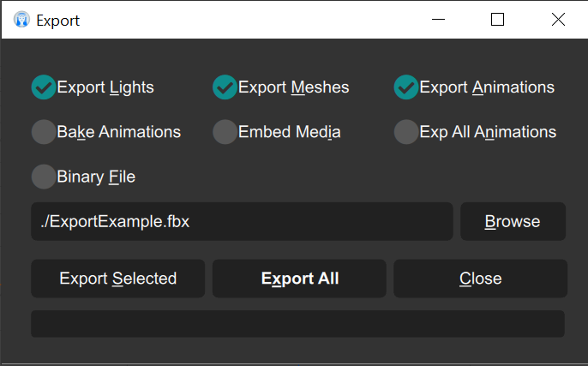588x366 pixels.
Task: Turn off Export Animations checkbox
Action: click(x=406, y=87)
